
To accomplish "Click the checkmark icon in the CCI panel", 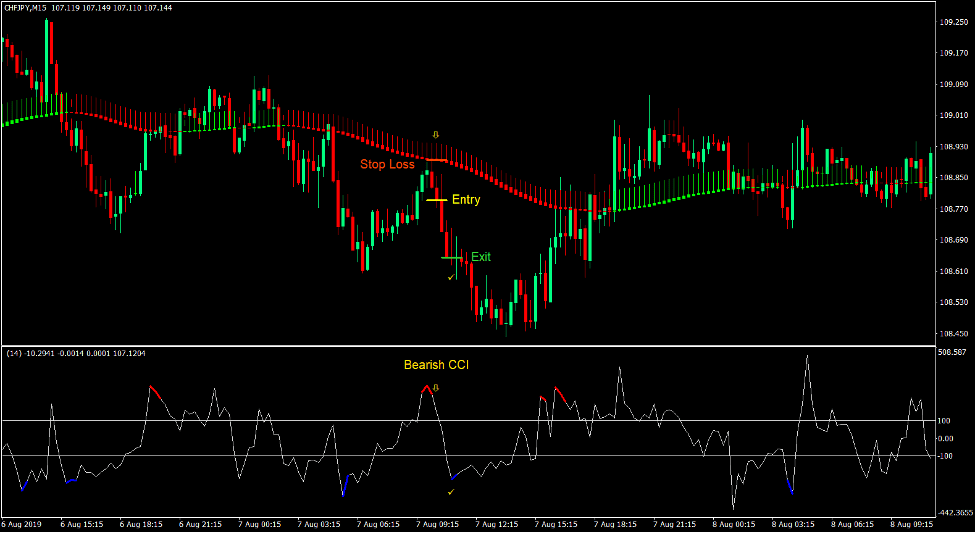I will tap(451, 492).
